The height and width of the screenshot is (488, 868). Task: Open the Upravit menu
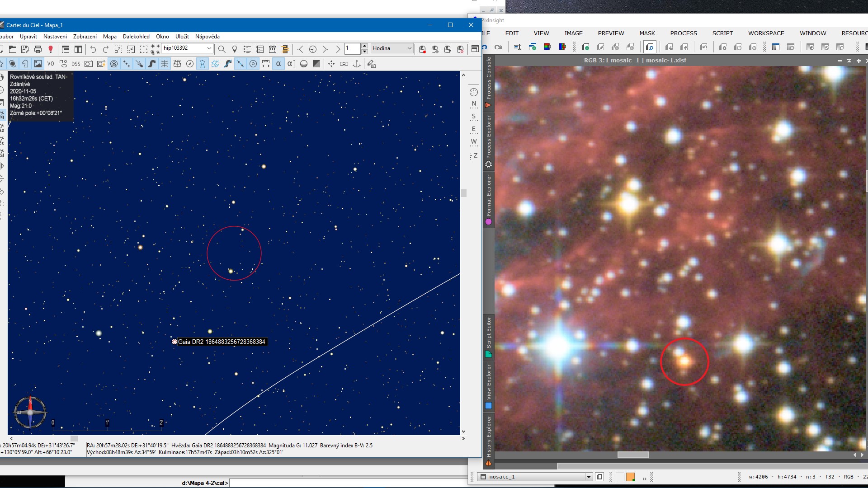(x=28, y=37)
